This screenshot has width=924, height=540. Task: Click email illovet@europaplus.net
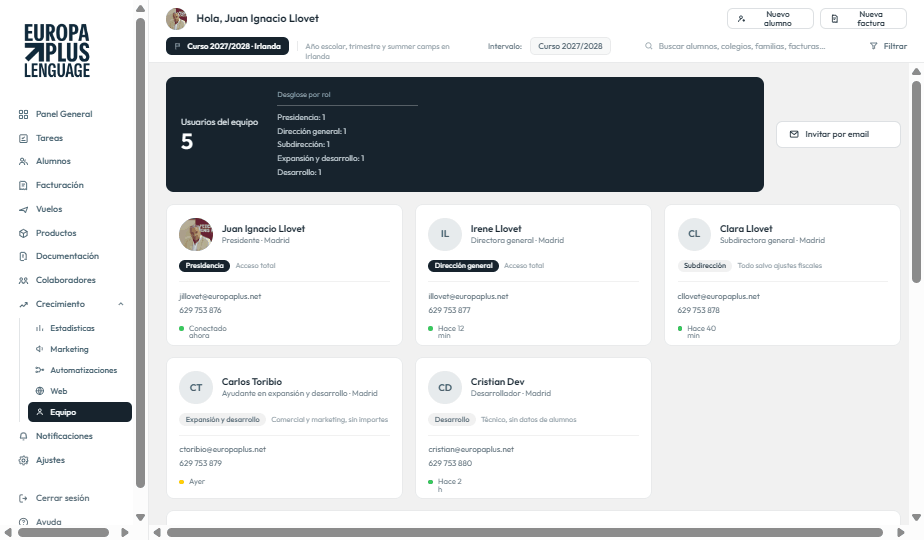468,297
